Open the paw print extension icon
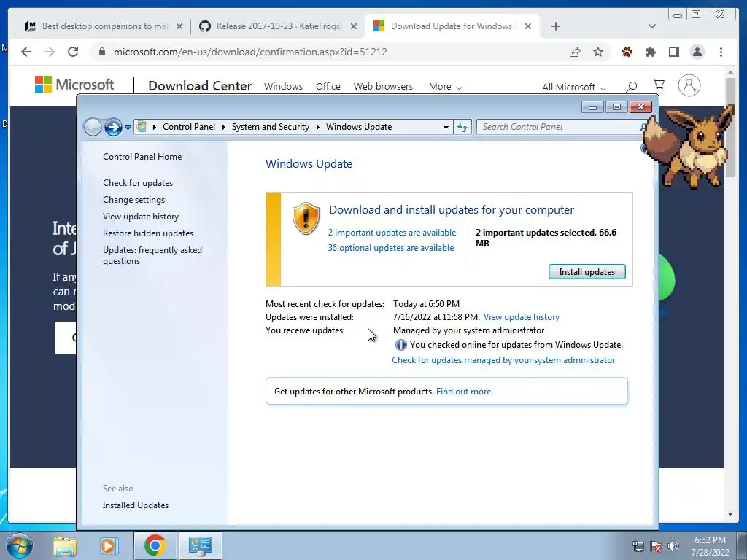This screenshot has height=560, width=747. (627, 52)
